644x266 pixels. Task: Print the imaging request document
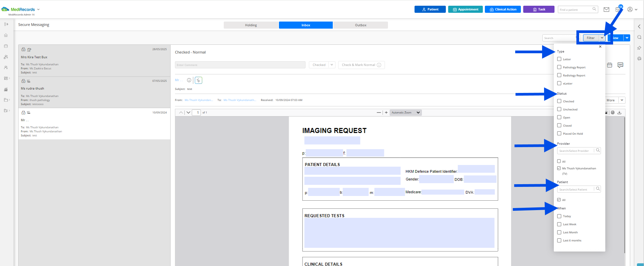point(613,112)
